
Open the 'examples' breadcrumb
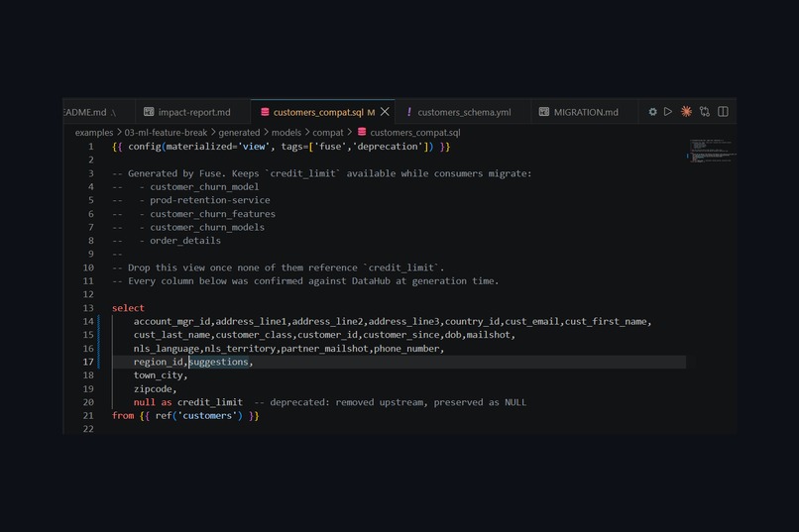(94, 133)
